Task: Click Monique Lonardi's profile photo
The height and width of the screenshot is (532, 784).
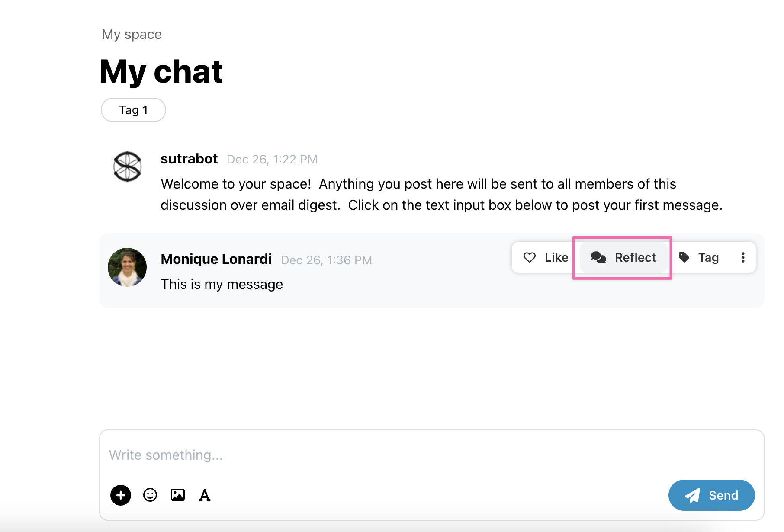Action: tap(127, 267)
